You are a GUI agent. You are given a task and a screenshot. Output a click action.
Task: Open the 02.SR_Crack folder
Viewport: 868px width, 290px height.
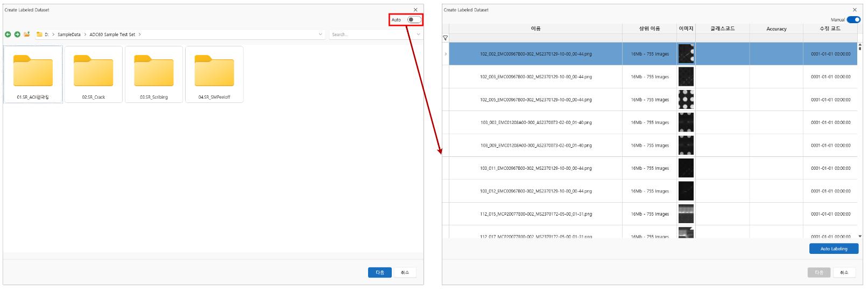(93, 74)
